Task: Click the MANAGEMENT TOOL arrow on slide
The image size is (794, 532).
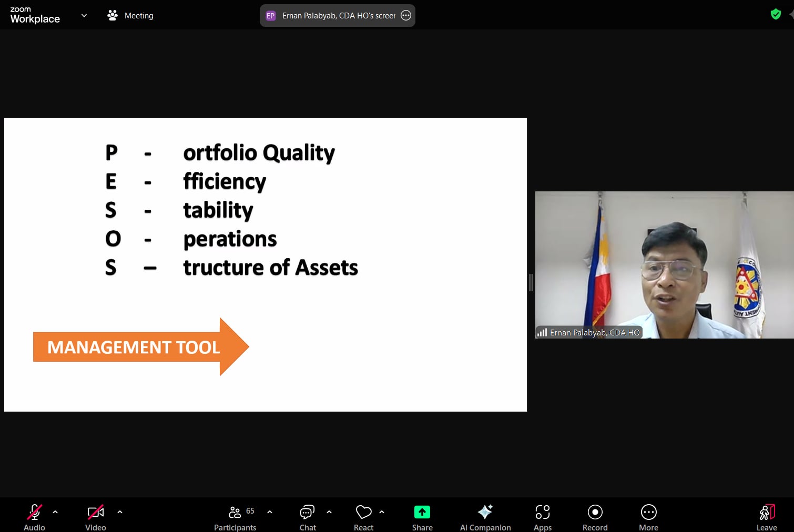Action: [141, 347]
